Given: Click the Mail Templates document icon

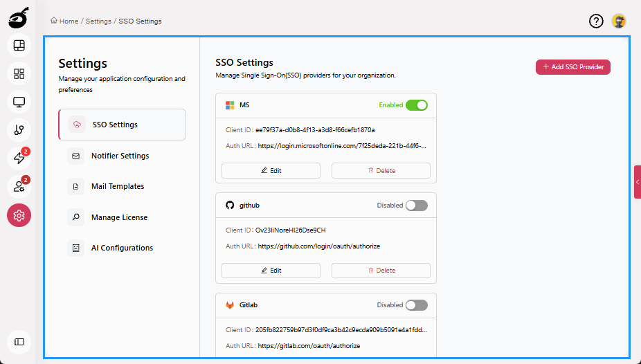Looking at the screenshot, I should pos(75,186).
